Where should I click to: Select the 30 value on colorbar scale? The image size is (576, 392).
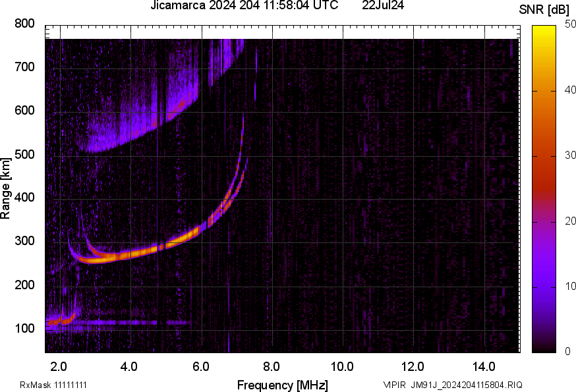click(x=571, y=155)
